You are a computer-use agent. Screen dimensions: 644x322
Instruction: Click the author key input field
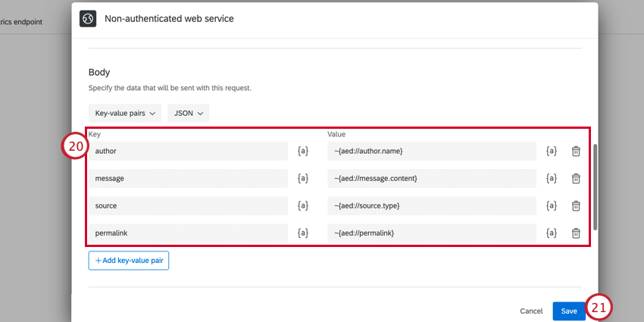click(x=188, y=151)
